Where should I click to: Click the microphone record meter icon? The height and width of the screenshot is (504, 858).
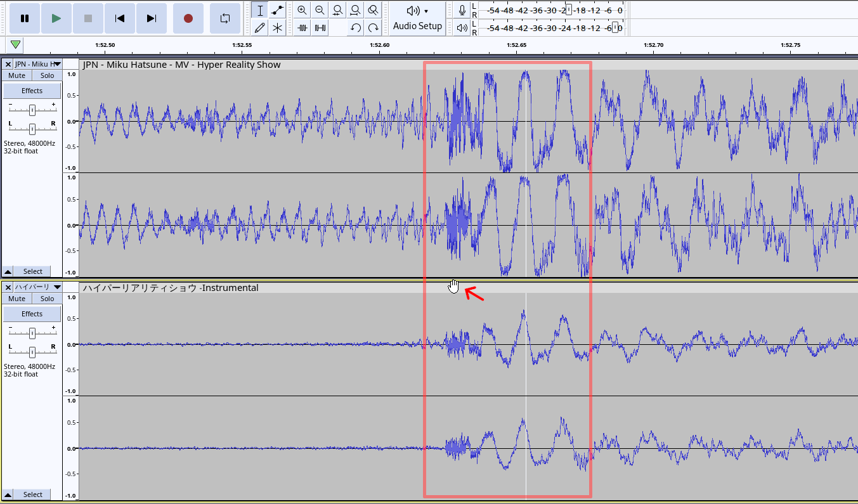[462, 10]
